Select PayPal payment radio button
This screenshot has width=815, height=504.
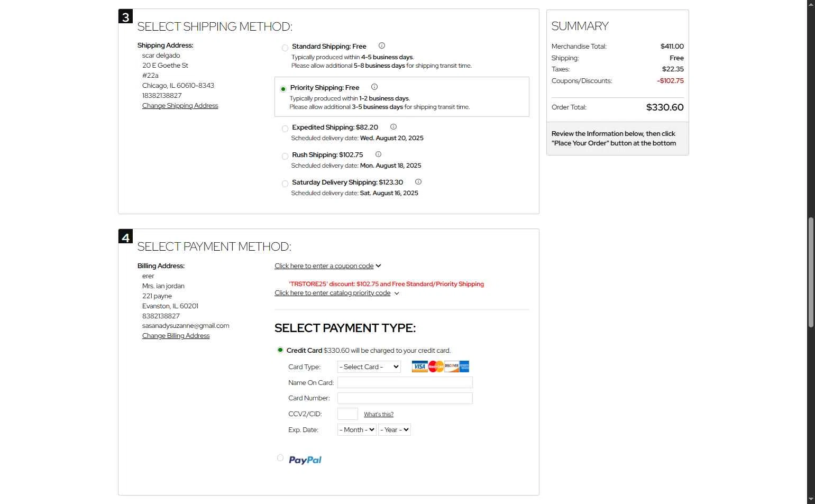[280, 458]
